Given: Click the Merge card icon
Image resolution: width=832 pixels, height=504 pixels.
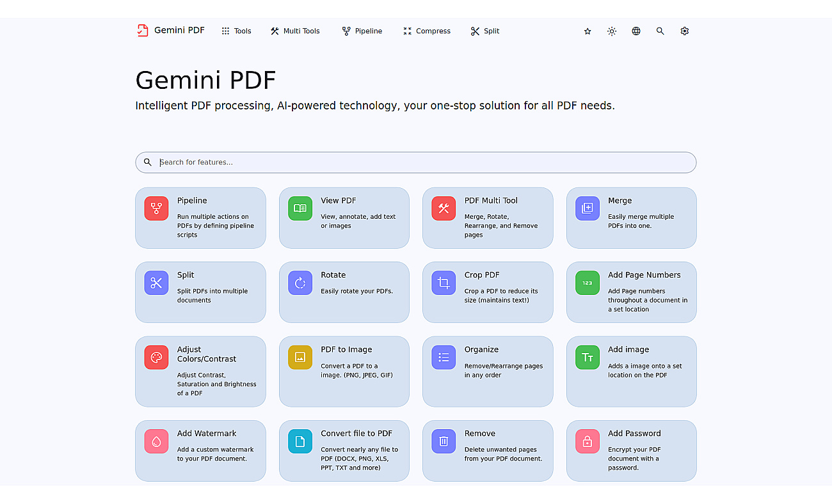Looking at the screenshot, I should coord(588,209).
